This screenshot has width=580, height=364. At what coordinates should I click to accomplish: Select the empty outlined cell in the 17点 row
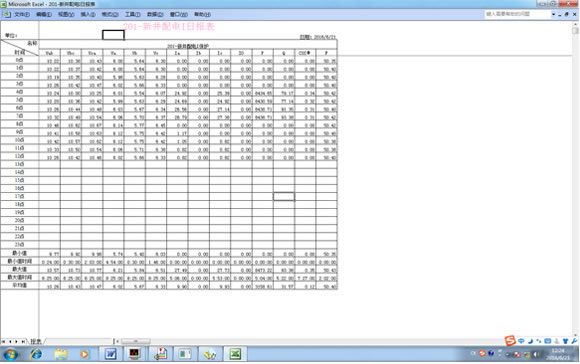pyautogui.click(x=284, y=196)
